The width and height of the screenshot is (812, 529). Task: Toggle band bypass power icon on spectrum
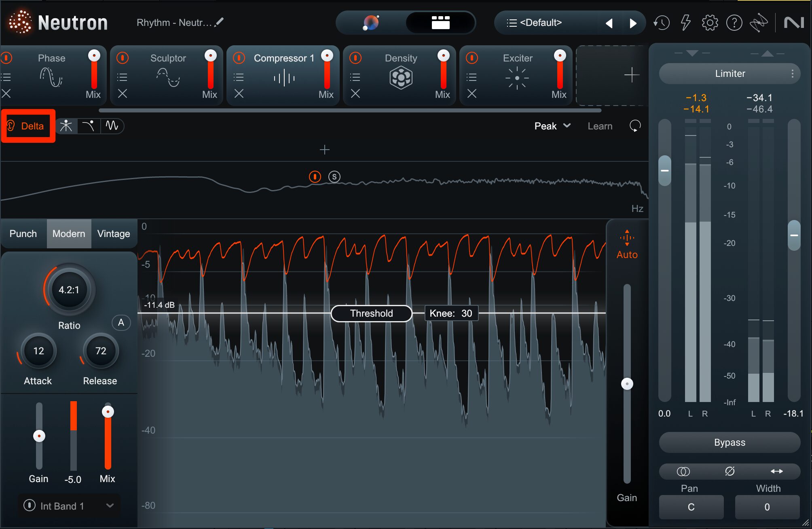point(315,177)
